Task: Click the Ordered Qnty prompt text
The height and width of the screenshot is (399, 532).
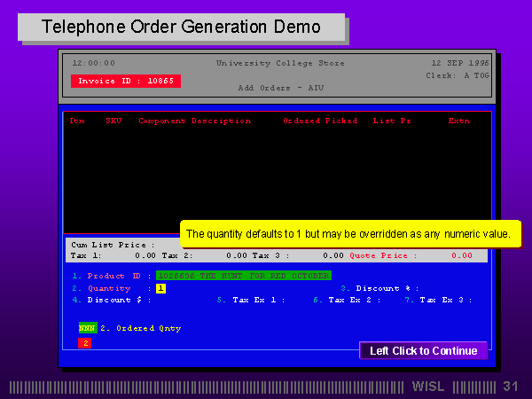Action: (x=140, y=328)
